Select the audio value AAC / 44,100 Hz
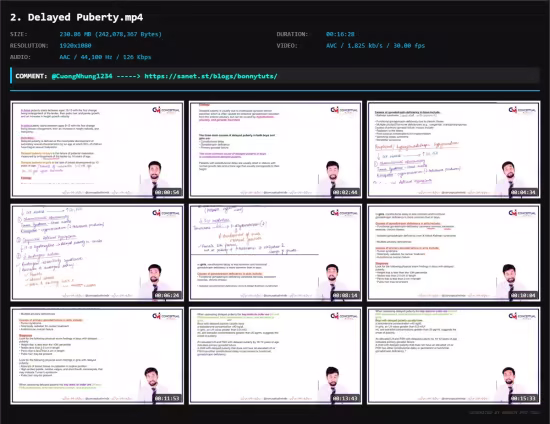 click(105, 57)
